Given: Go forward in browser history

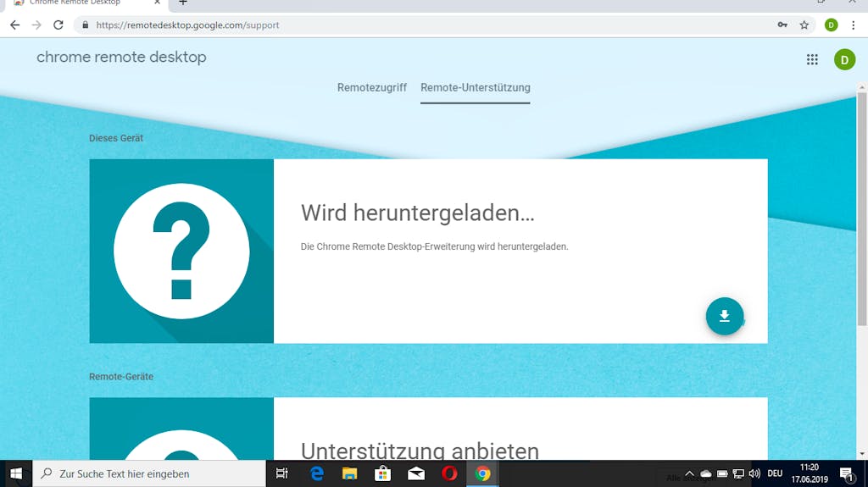Looking at the screenshot, I should pos(36,25).
